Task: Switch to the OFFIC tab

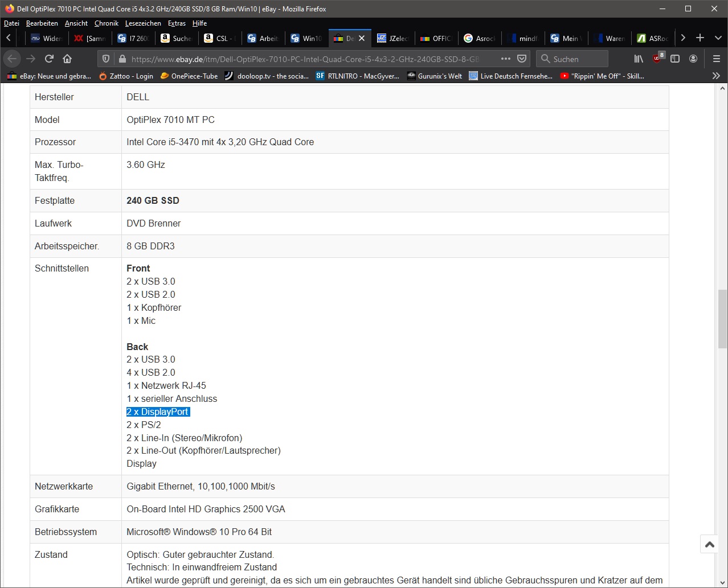Action: (x=437, y=38)
